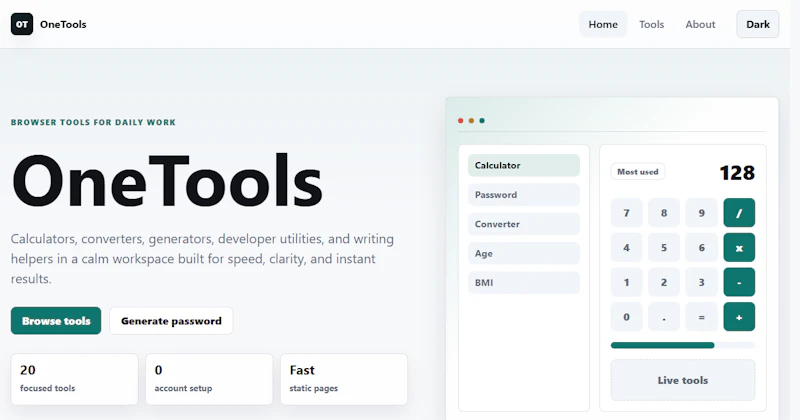Toggle Dark theme button

point(758,24)
